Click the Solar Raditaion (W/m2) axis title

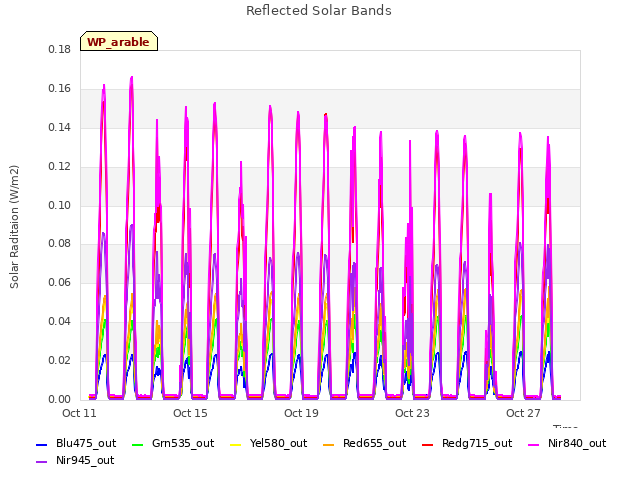tap(14, 227)
